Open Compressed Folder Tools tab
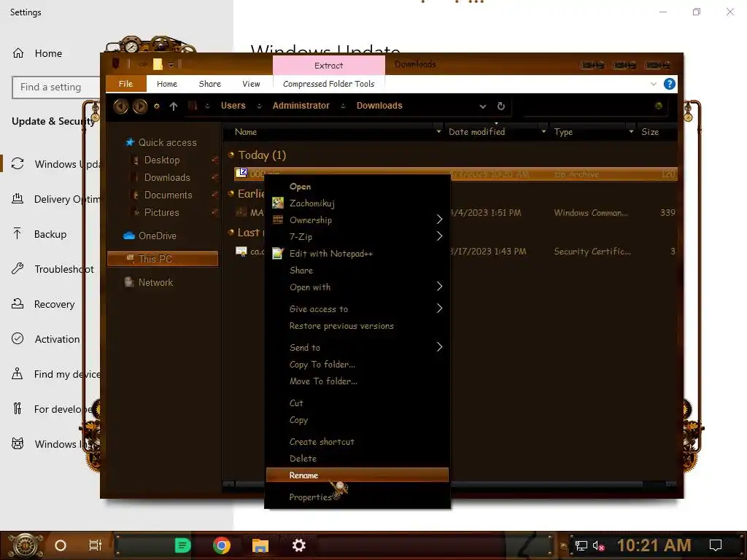747x560 pixels. (329, 84)
